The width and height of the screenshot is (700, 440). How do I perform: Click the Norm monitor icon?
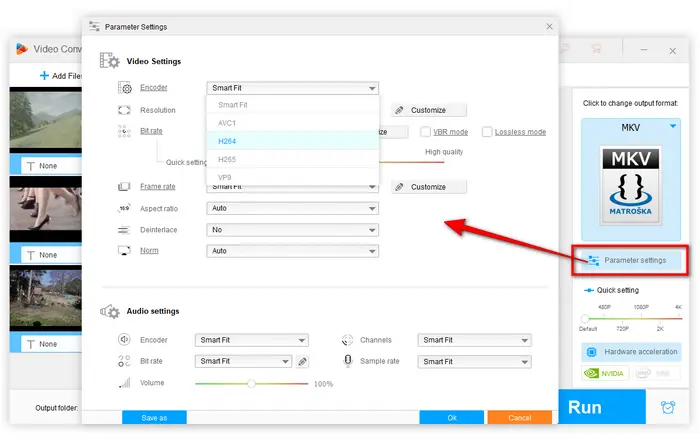coord(124,250)
